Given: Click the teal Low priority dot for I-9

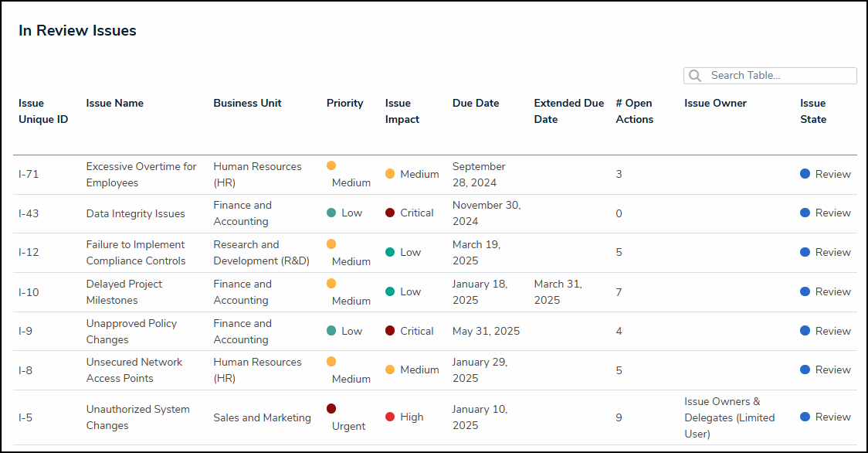Looking at the screenshot, I should coord(331,331).
